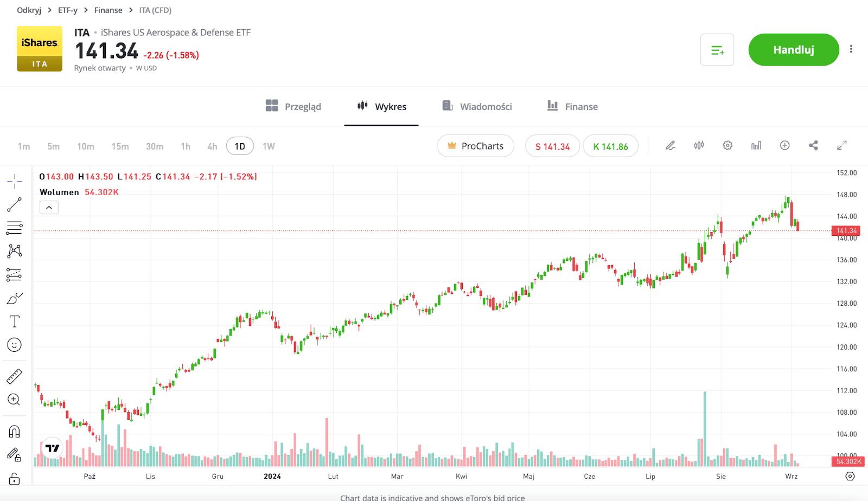Click the sell price S 141.34
This screenshot has width=868, height=501.
tap(552, 146)
